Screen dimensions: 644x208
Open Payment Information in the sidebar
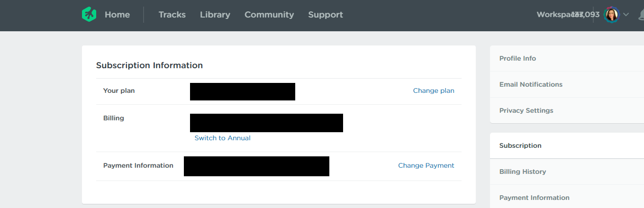pyautogui.click(x=535, y=198)
